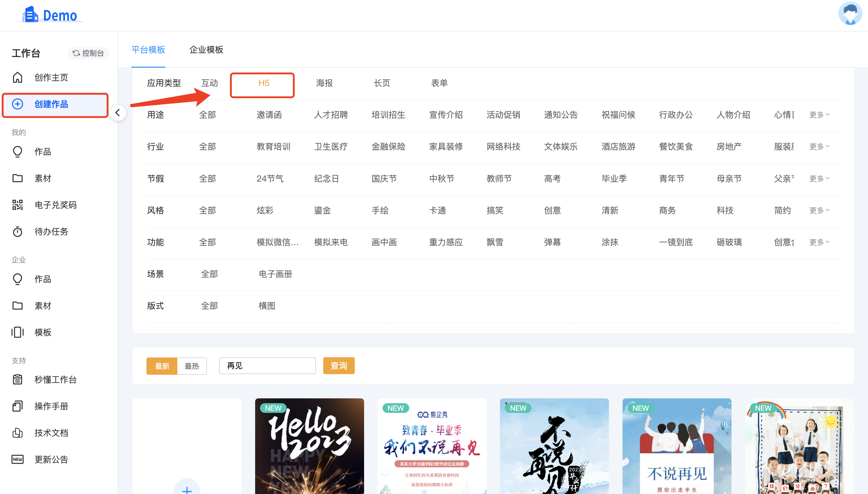
Task: Click the folder icon for 企业 素材
Action: click(18, 306)
